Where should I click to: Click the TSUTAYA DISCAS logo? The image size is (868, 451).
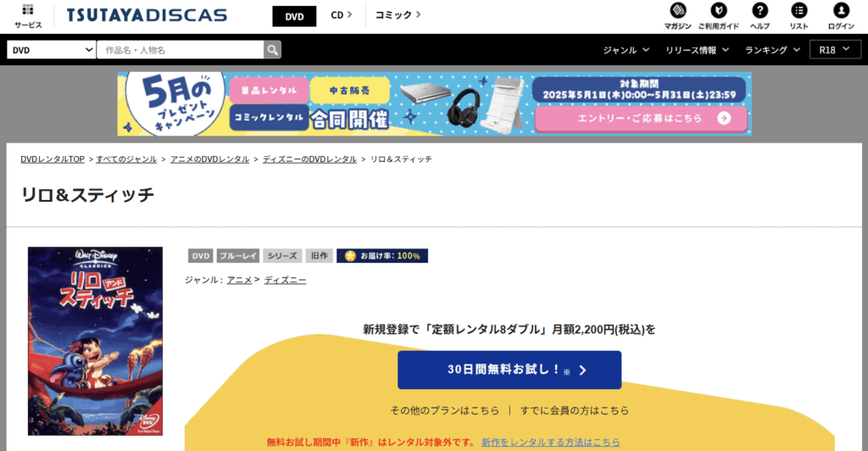pos(147,15)
